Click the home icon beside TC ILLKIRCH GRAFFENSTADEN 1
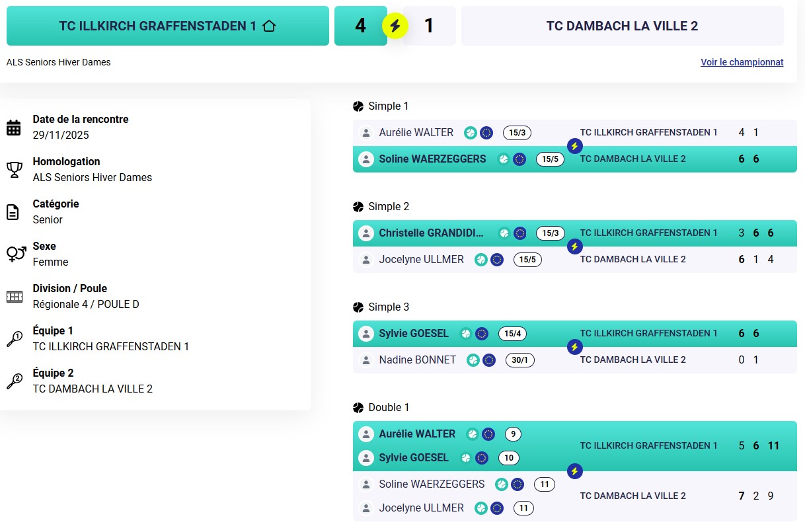The image size is (805, 532). (268, 26)
